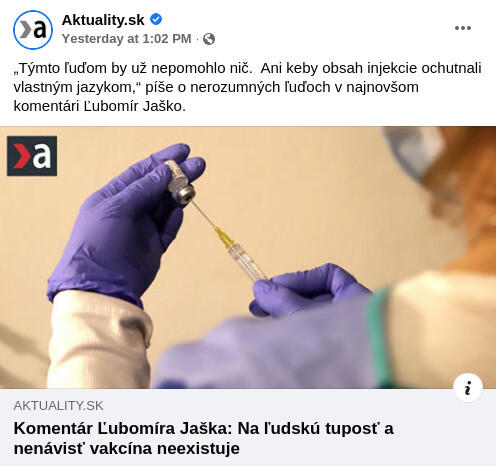Image resolution: width=496 pixels, height=466 pixels.
Task: Open the vaccine syringe article photo
Action: 248,257
